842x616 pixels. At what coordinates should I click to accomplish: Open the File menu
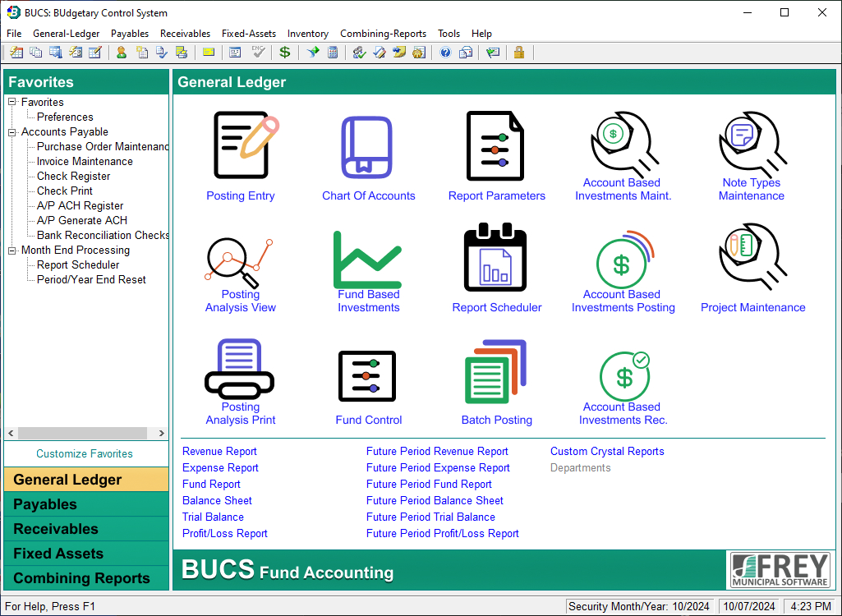click(14, 34)
